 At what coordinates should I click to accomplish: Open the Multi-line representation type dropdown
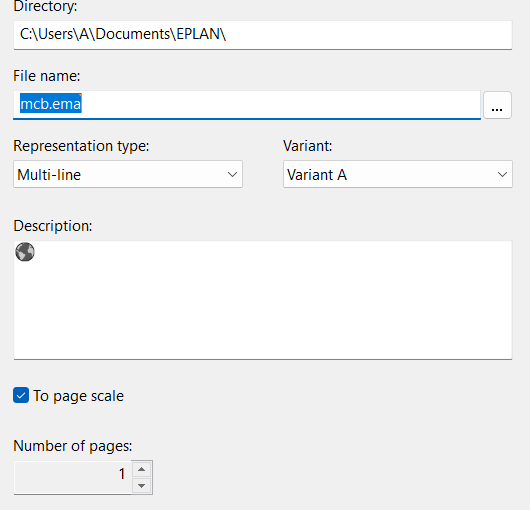(x=128, y=174)
